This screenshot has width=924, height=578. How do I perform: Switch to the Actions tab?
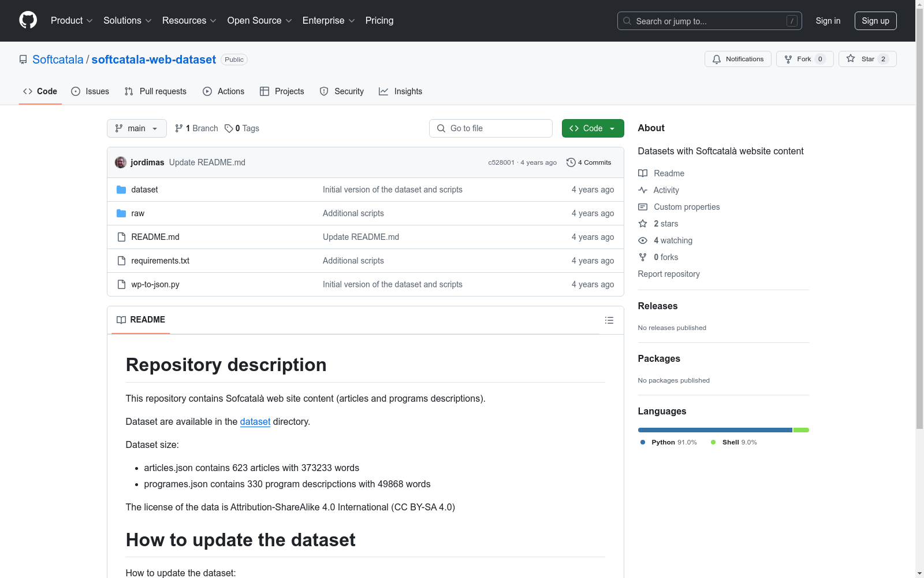[x=223, y=91]
